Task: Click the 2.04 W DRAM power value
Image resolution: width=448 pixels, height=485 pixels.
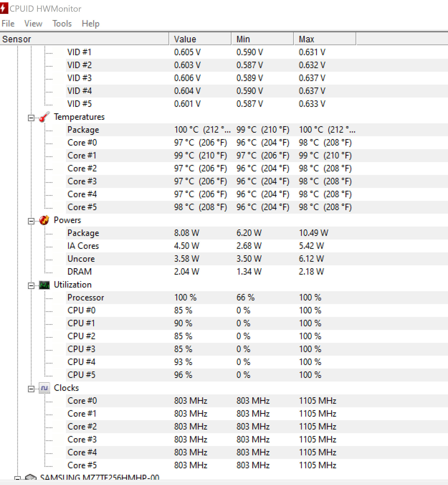Action: tap(187, 272)
